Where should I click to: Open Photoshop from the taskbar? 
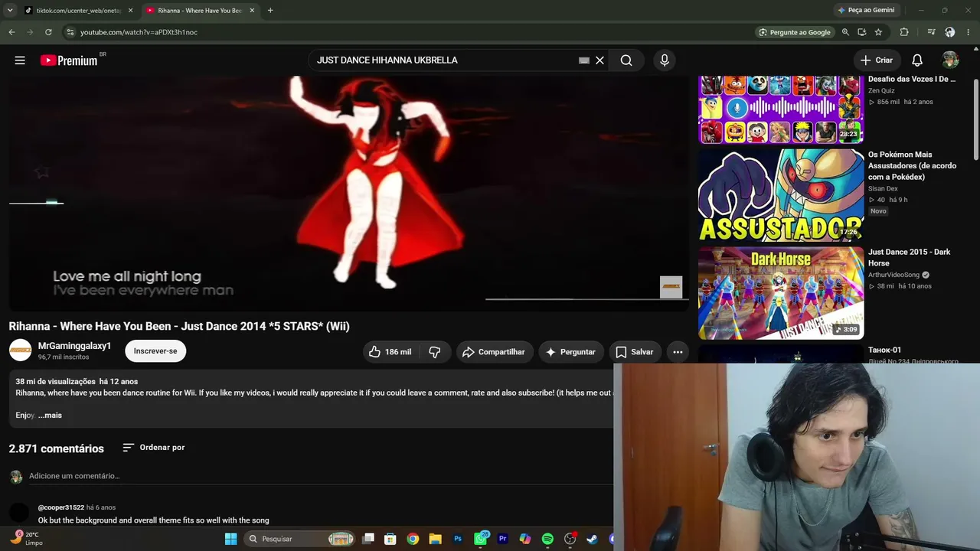458,539
